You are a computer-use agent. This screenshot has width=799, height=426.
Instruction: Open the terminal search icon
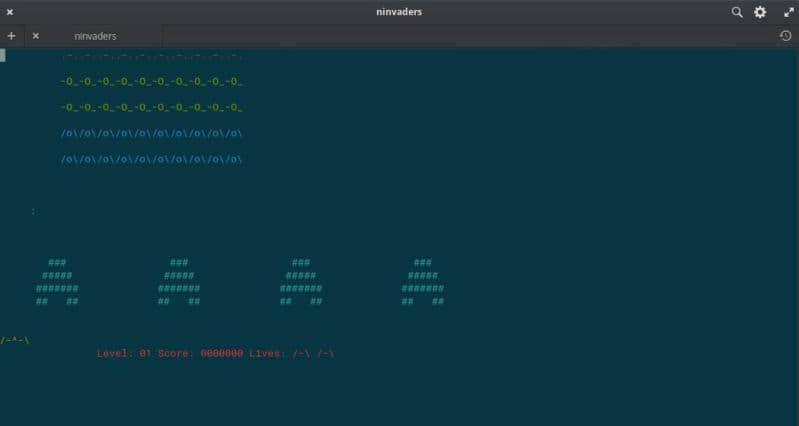pyautogui.click(x=737, y=12)
